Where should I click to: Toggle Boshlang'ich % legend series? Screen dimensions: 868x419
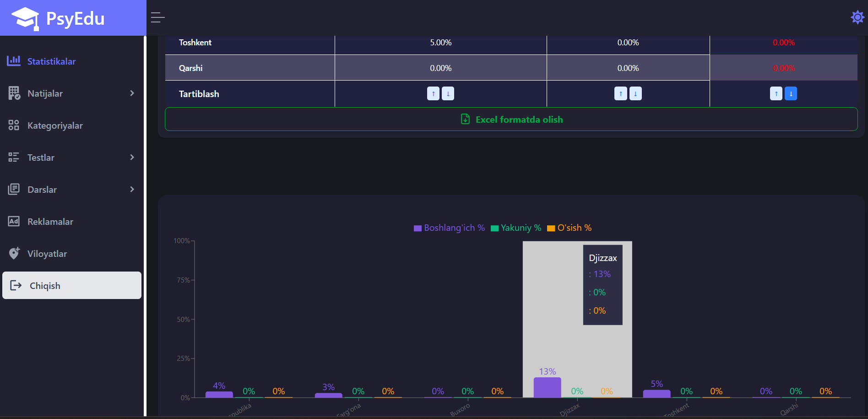(x=449, y=228)
